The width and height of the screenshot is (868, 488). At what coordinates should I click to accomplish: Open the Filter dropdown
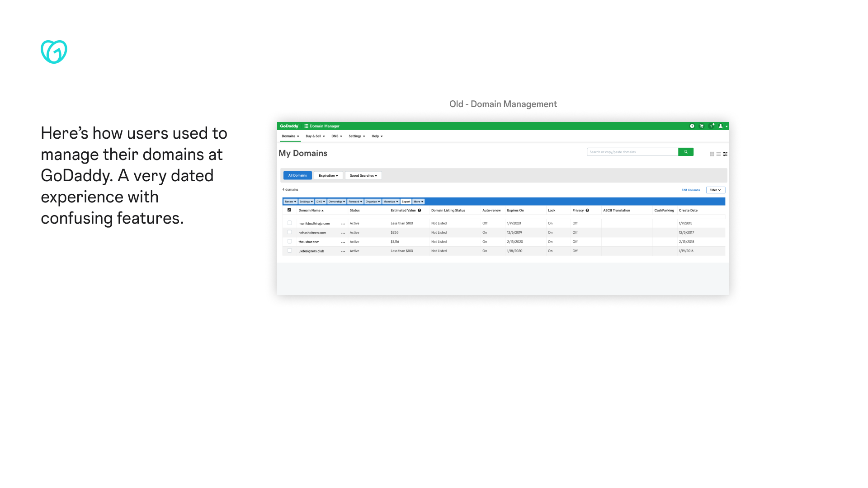[715, 190]
